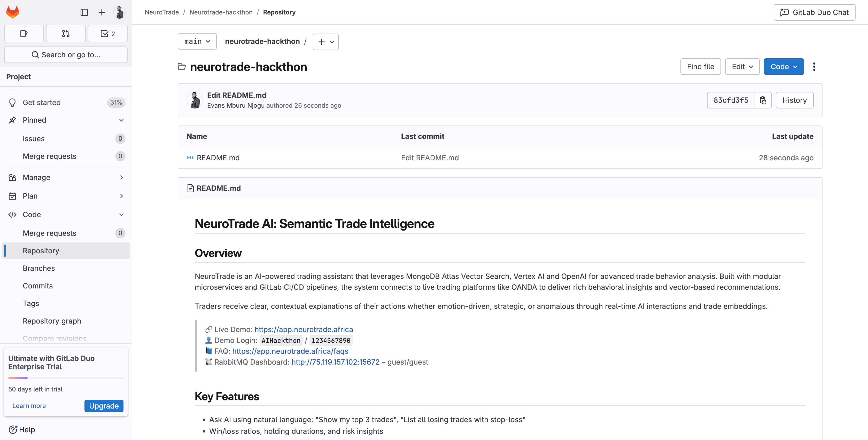868x440 pixels.
Task: Open the Live Demo link
Action: (304, 329)
